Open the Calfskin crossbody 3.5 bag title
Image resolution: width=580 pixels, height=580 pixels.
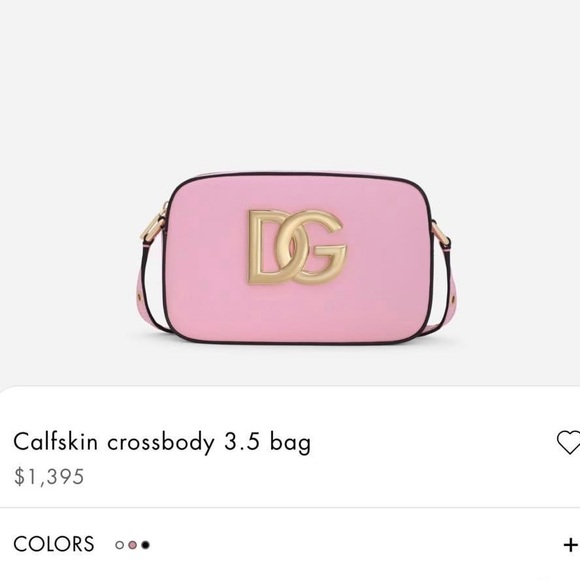click(162, 441)
